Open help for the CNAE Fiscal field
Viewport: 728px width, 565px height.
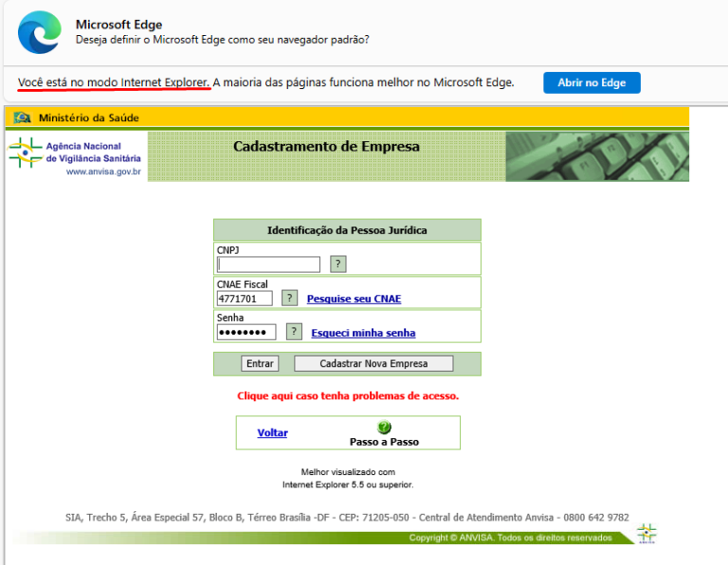pos(290,299)
